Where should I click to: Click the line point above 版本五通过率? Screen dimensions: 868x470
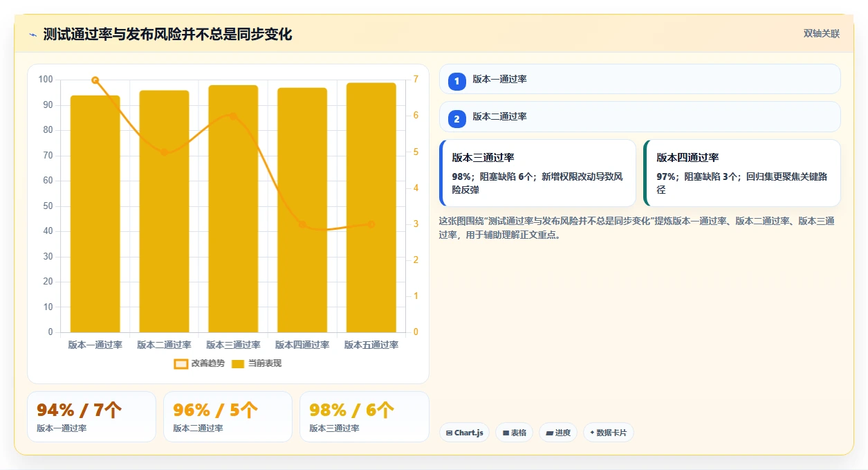[x=371, y=224]
